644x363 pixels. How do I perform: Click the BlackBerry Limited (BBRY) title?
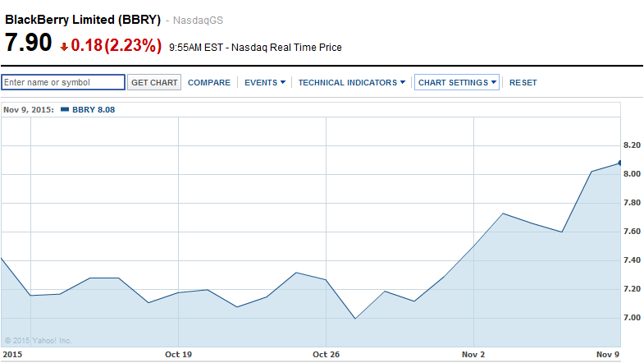(83, 20)
